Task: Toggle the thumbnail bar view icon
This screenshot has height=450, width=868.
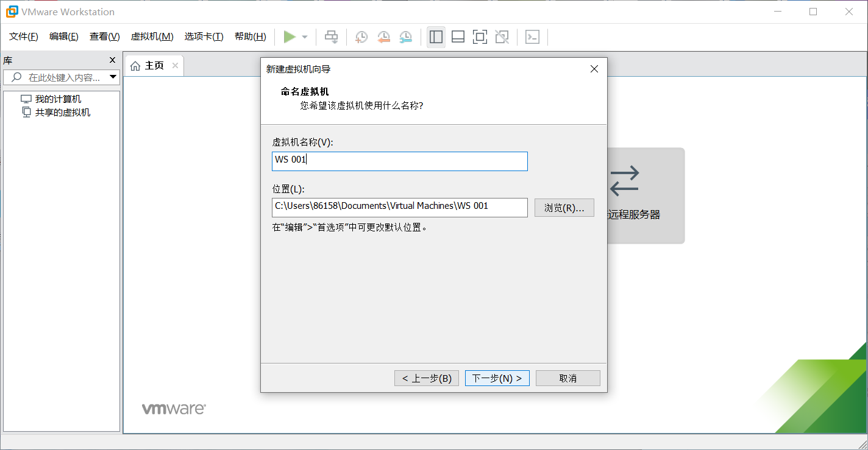Action: (x=458, y=37)
